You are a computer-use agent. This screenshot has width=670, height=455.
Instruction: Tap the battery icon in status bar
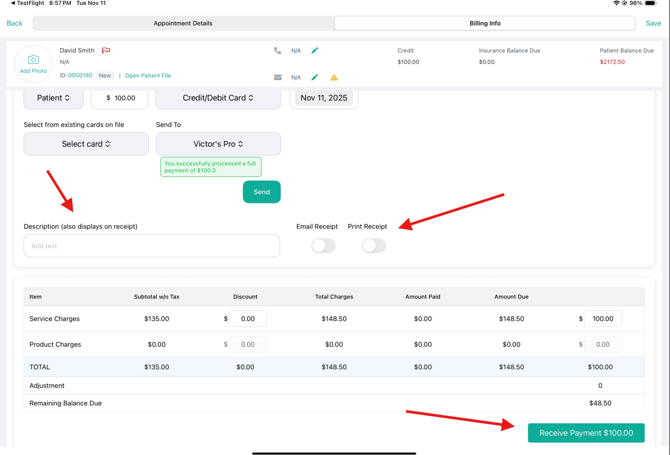pos(650,4)
